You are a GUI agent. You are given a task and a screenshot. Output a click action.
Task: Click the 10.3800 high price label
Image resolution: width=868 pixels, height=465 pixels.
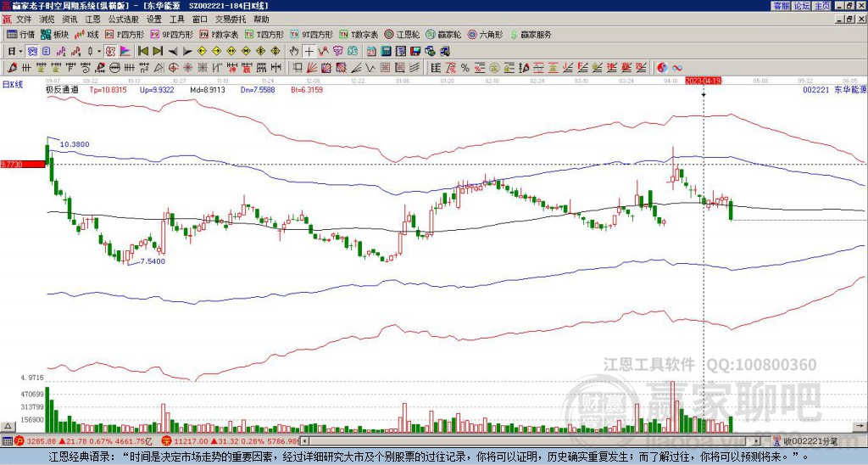(x=75, y=144)
